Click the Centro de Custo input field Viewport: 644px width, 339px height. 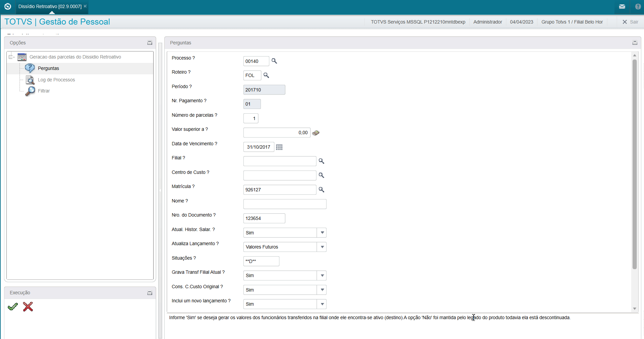click(x=280, y=176)
